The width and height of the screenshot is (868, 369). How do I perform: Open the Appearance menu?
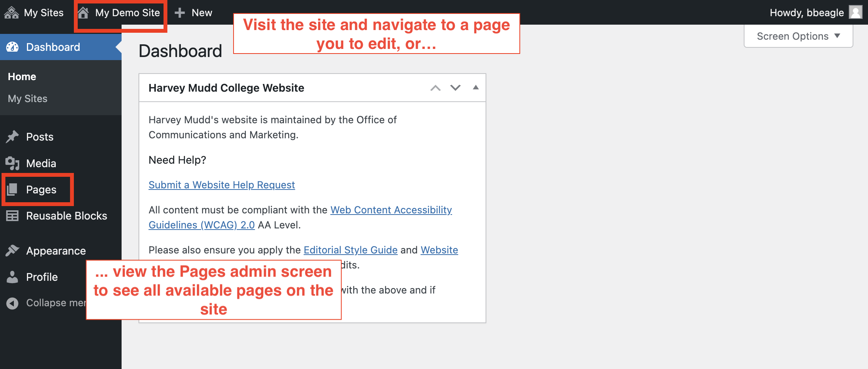[56, 251]
